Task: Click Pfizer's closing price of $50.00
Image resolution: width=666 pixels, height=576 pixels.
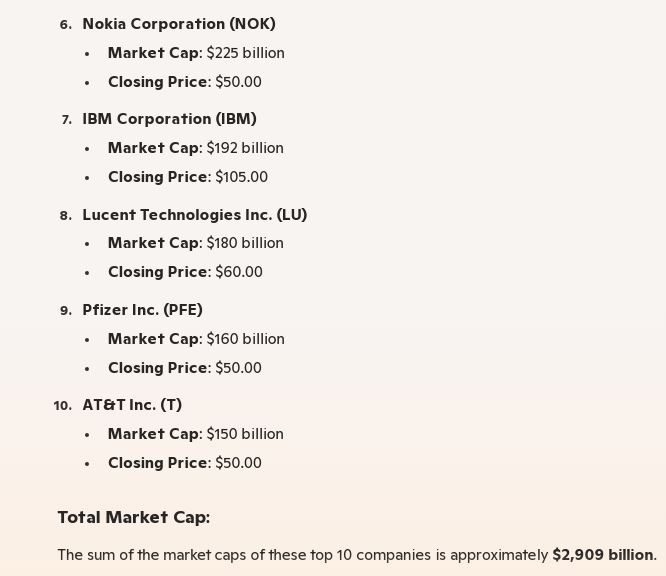Action: coord(185,368)
